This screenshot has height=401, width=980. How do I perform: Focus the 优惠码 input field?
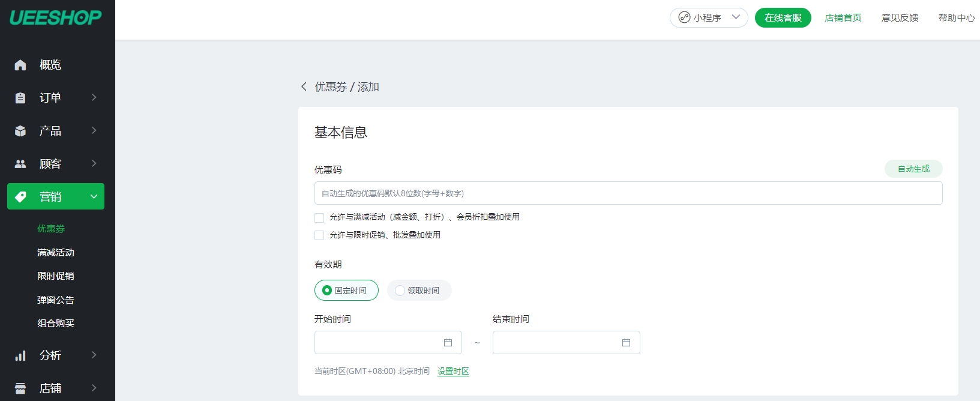(628, 193)
